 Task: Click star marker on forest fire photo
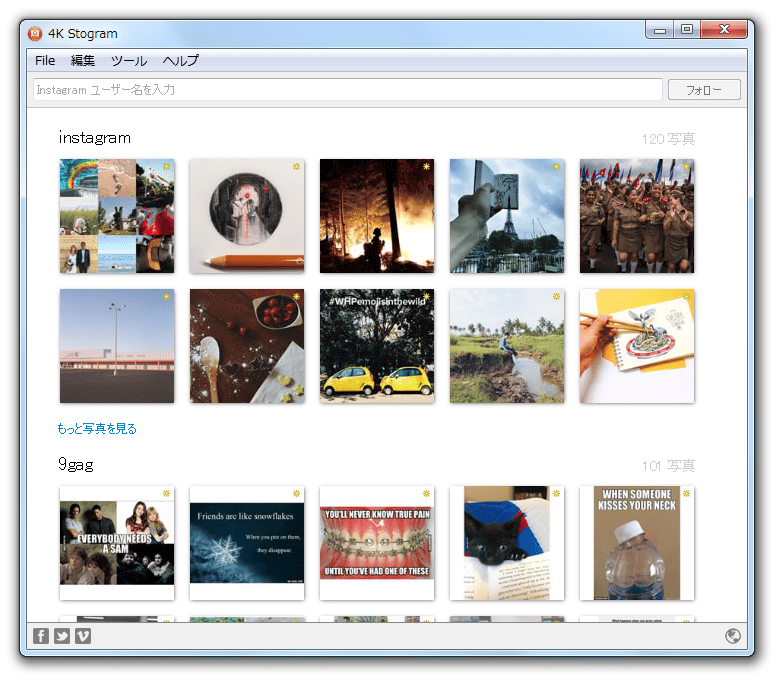coord(426,167)
